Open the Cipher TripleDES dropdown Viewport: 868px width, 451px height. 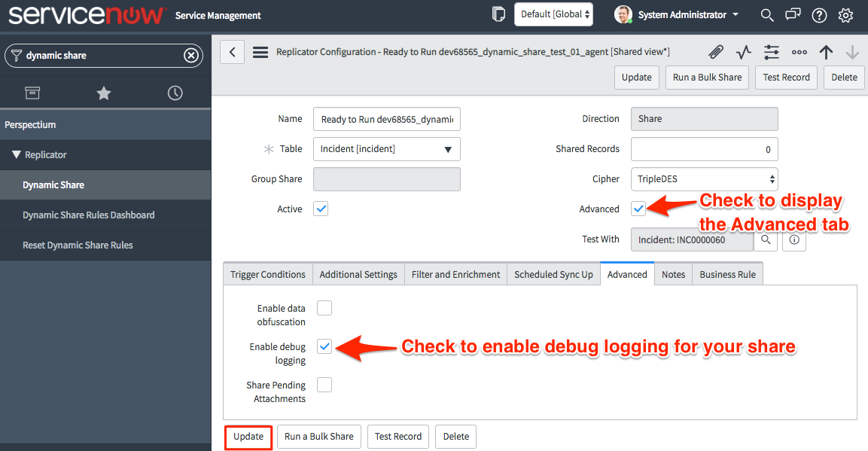click(704, 179)
